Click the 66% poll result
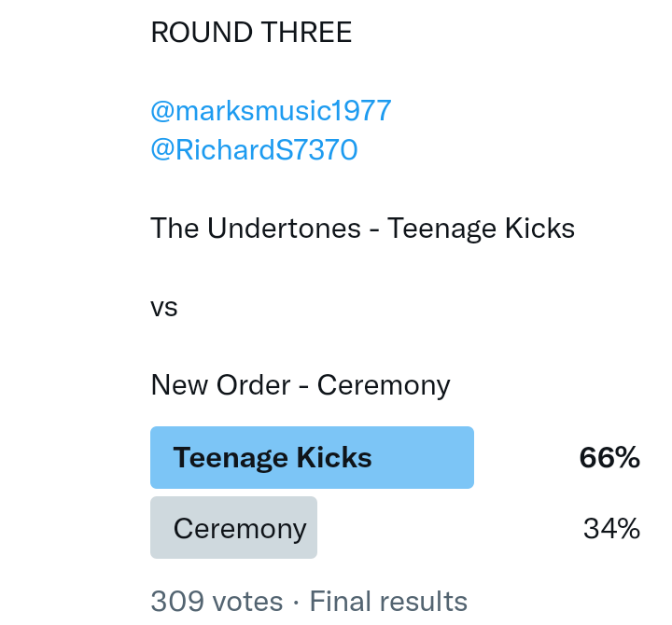This screenshot has width=672, height=625. (x=609, y=458)
